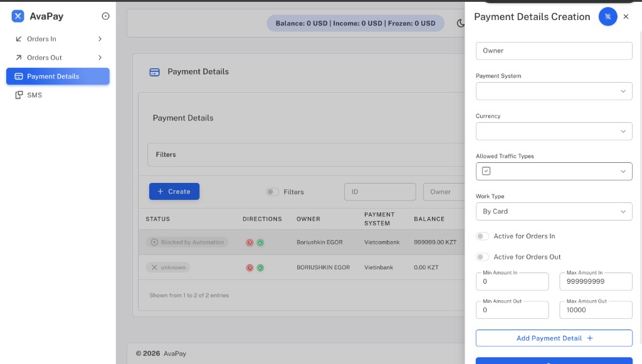The height and width of the screenshot is (364, 642).
Task: Click the dark mode moon icon
Action: point(460,23)
